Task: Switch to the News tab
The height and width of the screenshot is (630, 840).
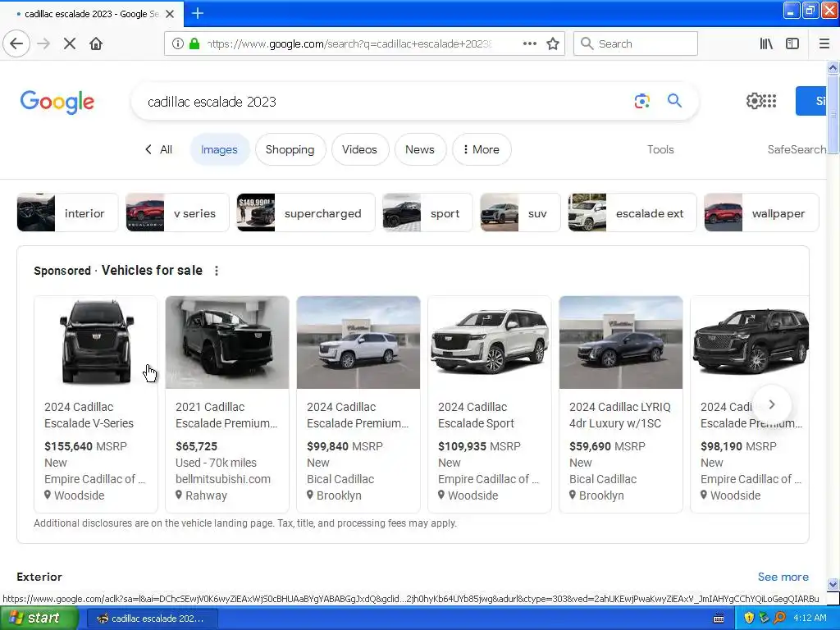Action: (x=419, y=149)
